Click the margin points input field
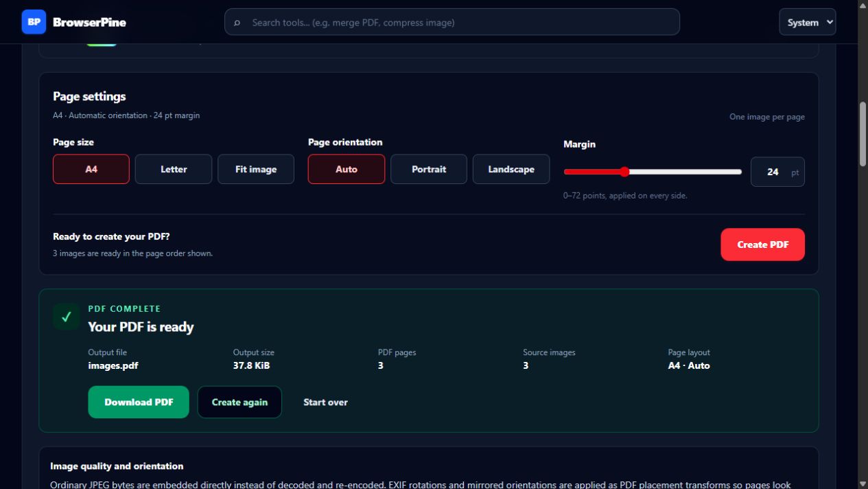The width and height of the screenshot is (868, 489). (x=777, y=172)
